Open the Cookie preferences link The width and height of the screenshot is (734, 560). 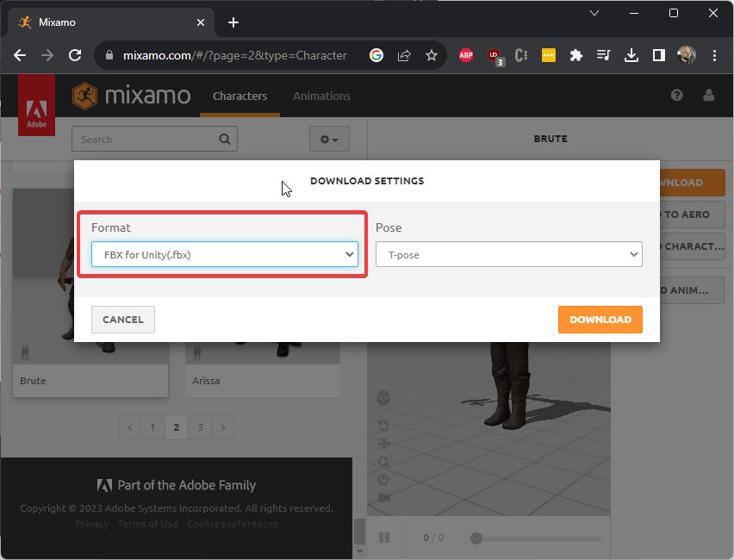tap(233, 524)
